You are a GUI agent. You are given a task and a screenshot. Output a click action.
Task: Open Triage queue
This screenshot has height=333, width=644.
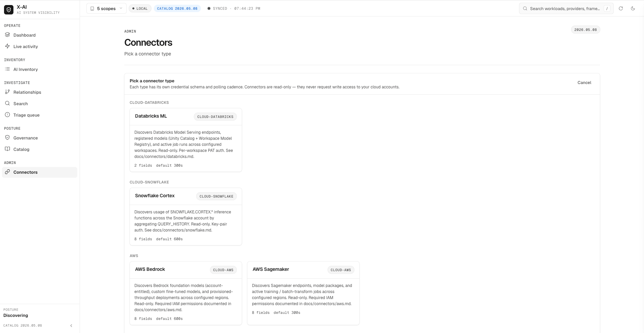tap(40, 115)
